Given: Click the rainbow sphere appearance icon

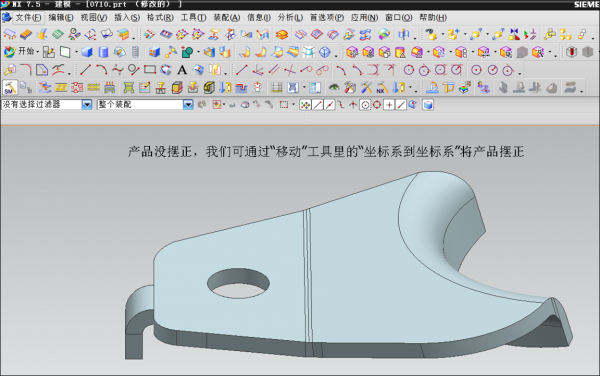Looking at the screenshot, I should click(383, 34).
